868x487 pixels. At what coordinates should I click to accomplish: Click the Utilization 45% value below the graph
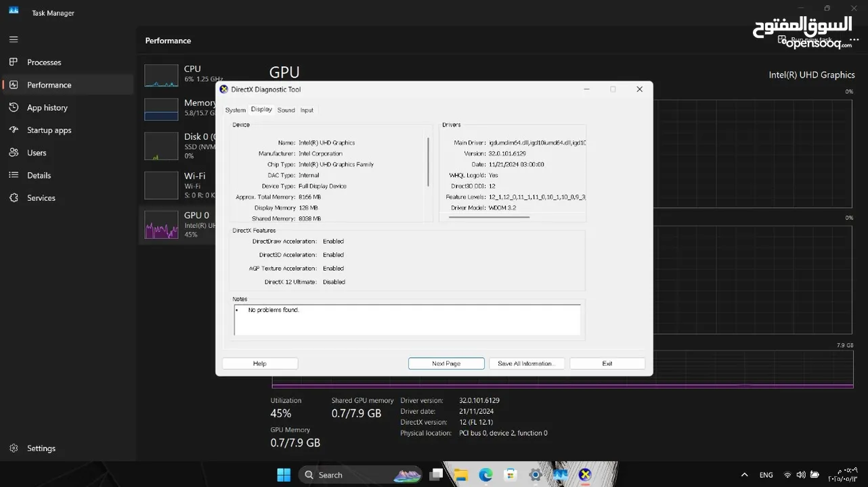pyautogui.click(x=280, y=413)
